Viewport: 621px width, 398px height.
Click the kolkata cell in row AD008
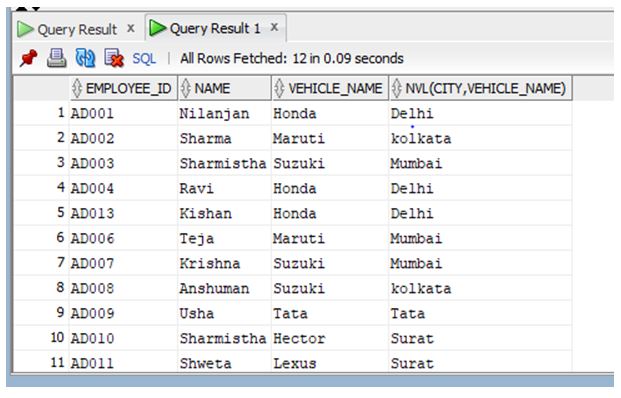[x=480, y=288]
